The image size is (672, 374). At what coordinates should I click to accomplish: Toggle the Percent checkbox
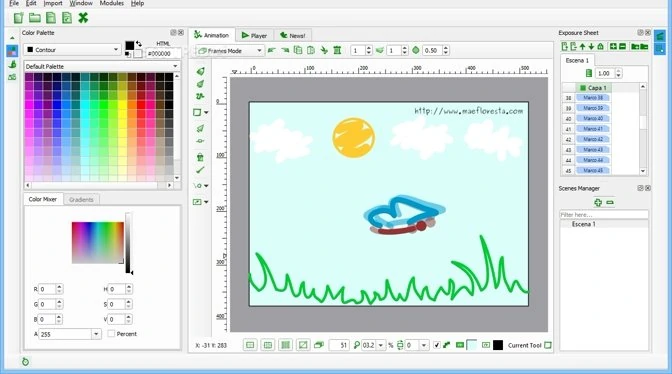(x=111, y=334)
